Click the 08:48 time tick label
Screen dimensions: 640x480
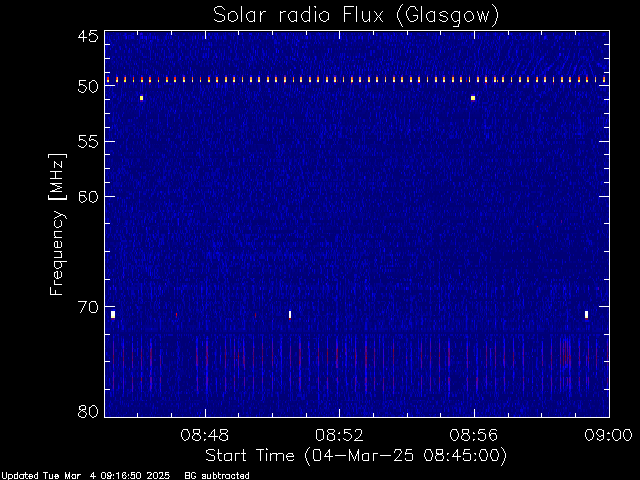pos(204,435)
